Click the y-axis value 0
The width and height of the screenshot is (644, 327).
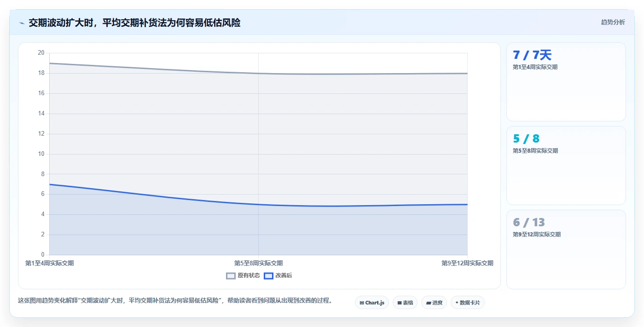(43, 255)
